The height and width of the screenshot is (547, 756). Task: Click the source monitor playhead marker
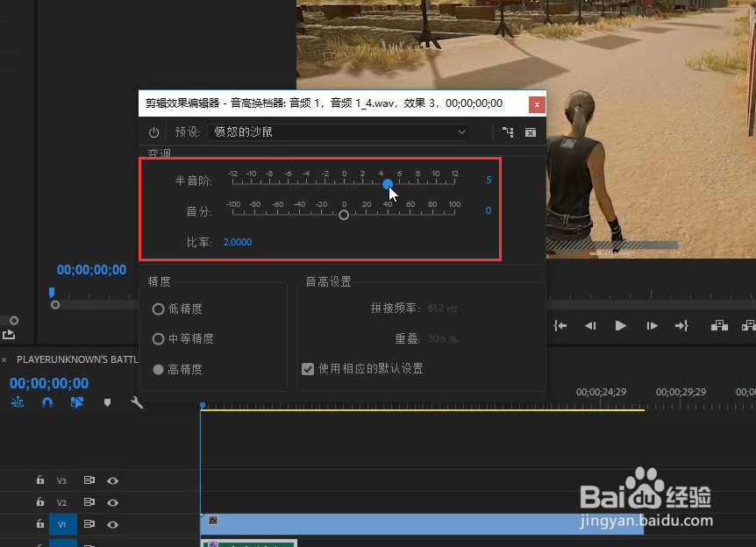tap(52, 292)
